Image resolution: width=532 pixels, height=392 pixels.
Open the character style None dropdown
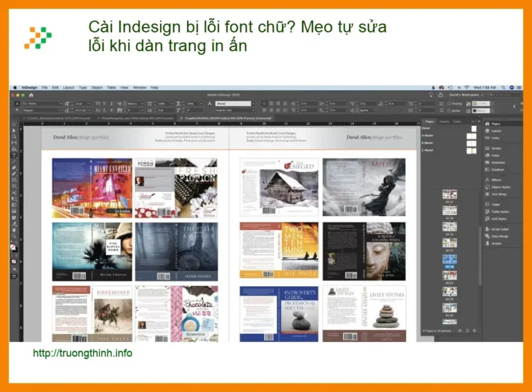point(253,103)
